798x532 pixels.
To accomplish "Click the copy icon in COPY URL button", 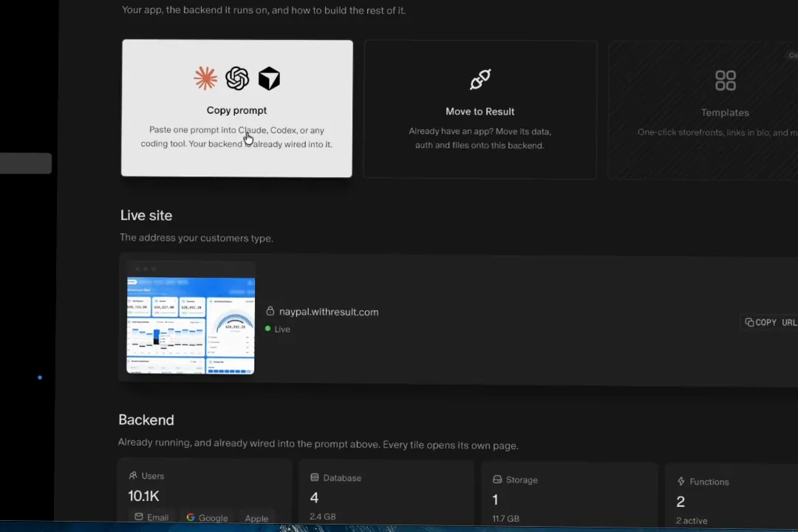I will [749, 321].
